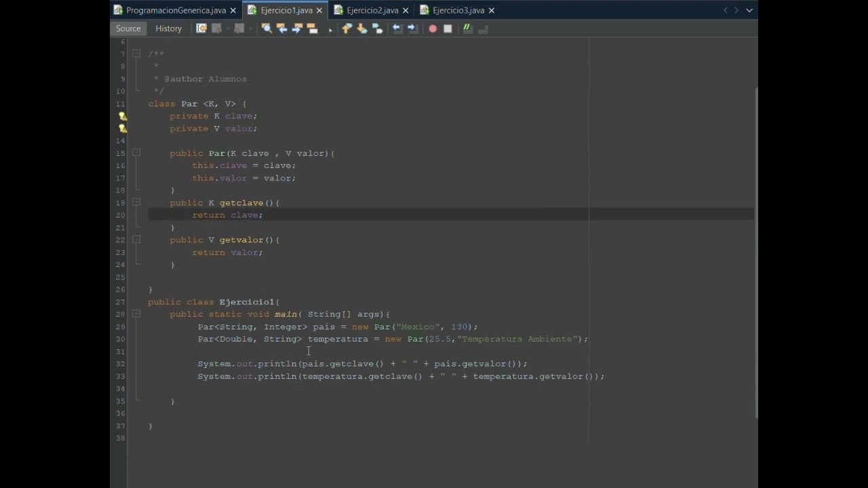Viewport: 868px width, 488px height.
Task: Click the number 25.5 on line 30
Action: [440, 339]
